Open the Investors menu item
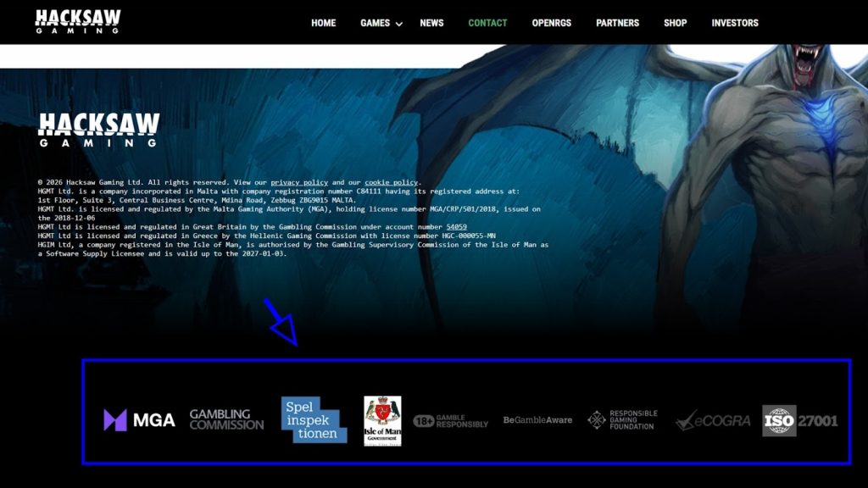Screen dimensions: 868x488 click(735, 23)
